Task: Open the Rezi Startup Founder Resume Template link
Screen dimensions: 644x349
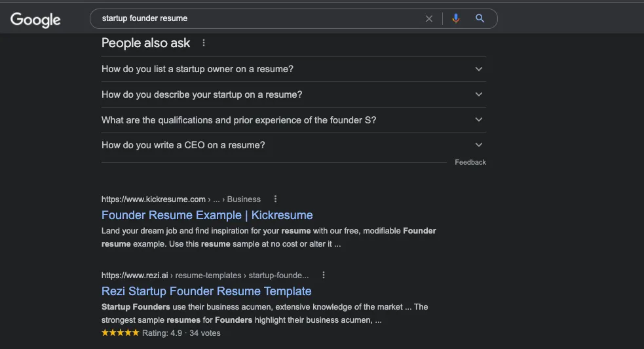Action: tap(206, 291)
